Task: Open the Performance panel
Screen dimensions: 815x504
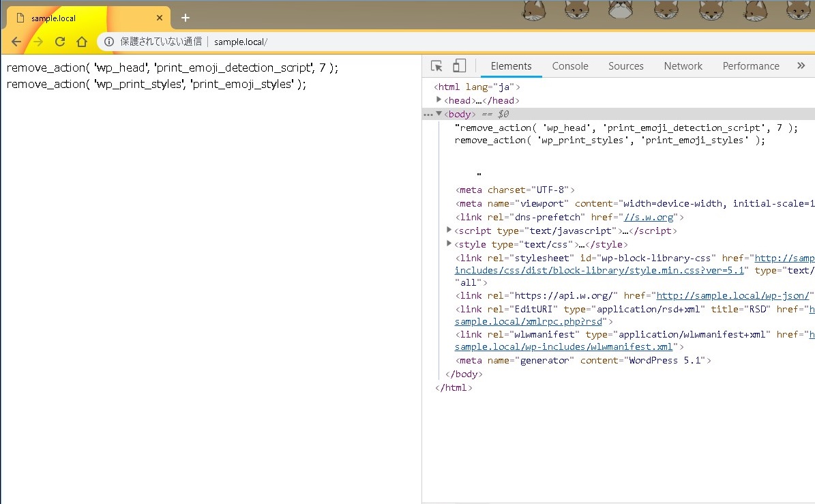Action: pyautogui.click(x=750, y=65)
